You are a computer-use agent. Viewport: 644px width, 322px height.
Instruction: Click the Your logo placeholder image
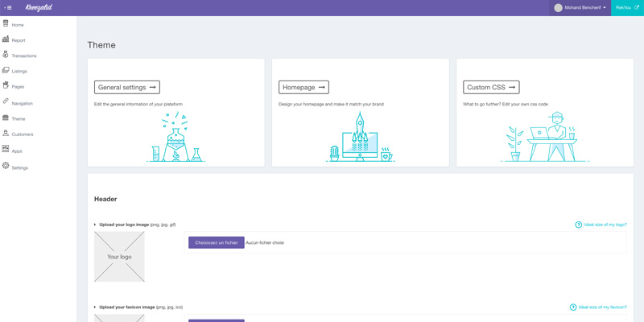(119, 256)
